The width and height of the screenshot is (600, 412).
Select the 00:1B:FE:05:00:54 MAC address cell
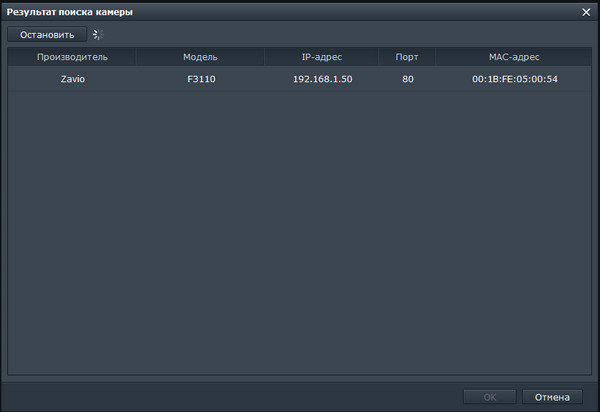(514, 79)
